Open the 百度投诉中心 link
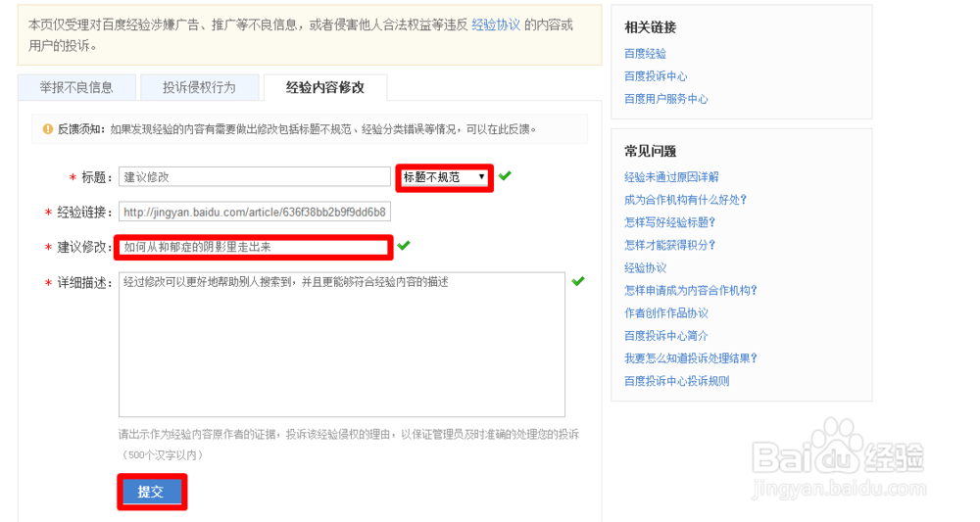The width and height of the screenshot is (980, 522). 656,76
